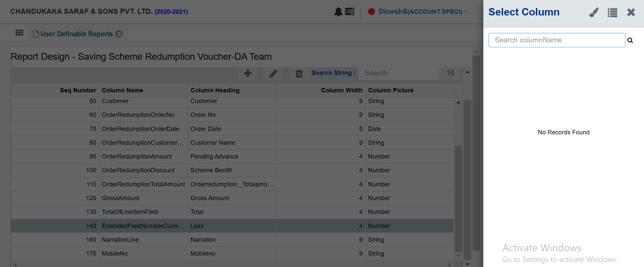Viewport: 644px width, 267px height.
Task: Open list view icon in Select Column
Action: click(612, 13)
